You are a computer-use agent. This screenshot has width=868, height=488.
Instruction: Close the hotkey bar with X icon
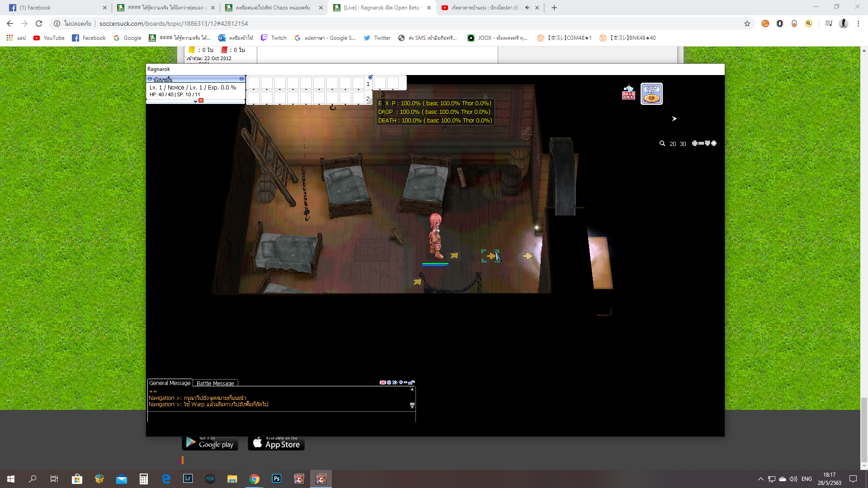[370, 78]
